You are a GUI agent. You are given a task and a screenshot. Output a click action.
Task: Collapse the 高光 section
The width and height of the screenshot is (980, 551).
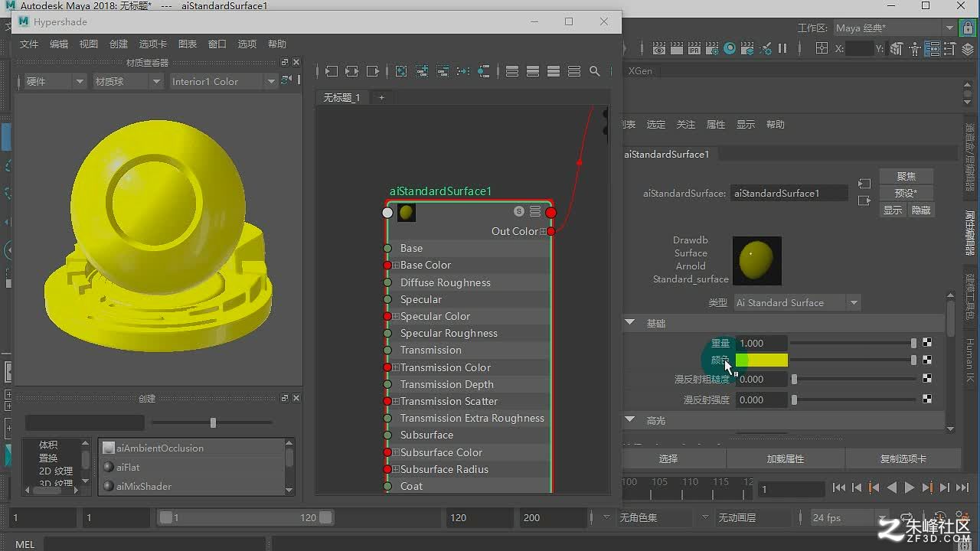click(629, 420)
